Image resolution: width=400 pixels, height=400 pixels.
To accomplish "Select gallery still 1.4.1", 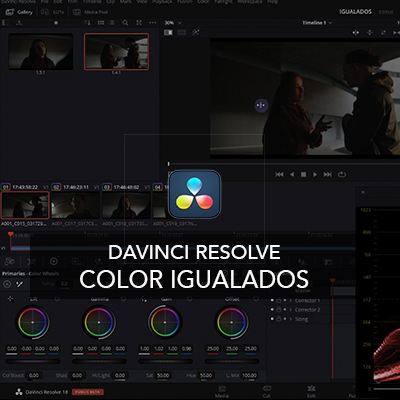I will click(116, 51).
